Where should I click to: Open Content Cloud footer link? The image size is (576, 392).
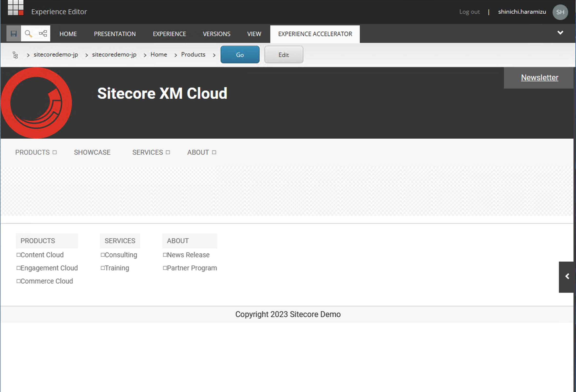42,255
